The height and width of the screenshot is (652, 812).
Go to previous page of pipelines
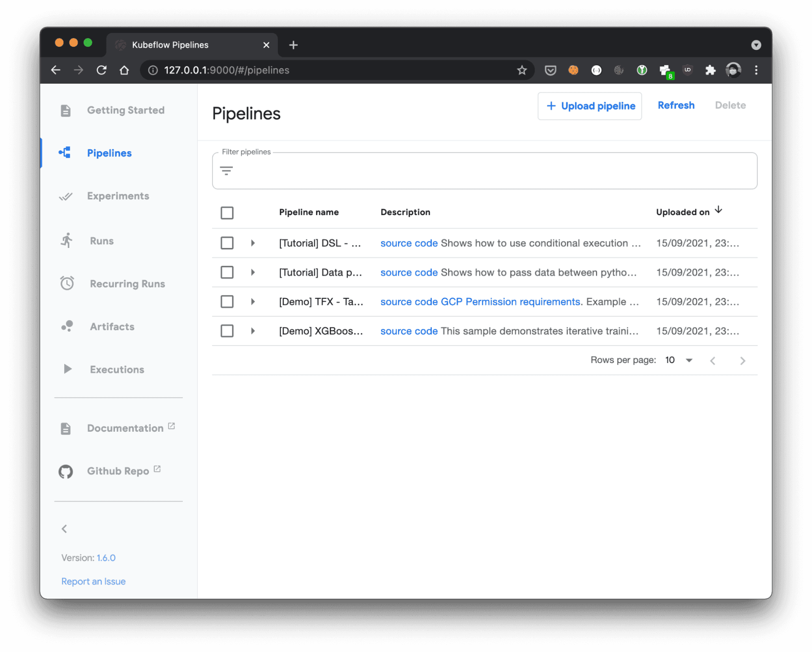click(712, 361)
